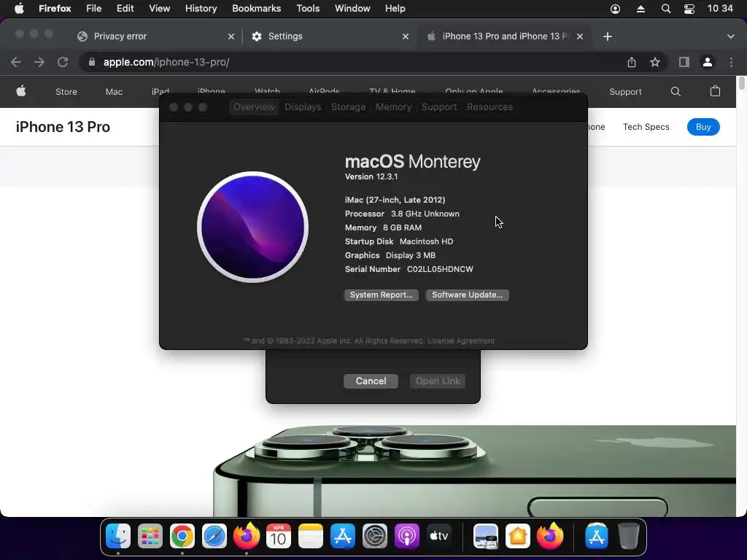Image resolution: width=747 pixels, height=560 pixels.
Task: Expand the tab list chevron
Action: pos(731,36)
